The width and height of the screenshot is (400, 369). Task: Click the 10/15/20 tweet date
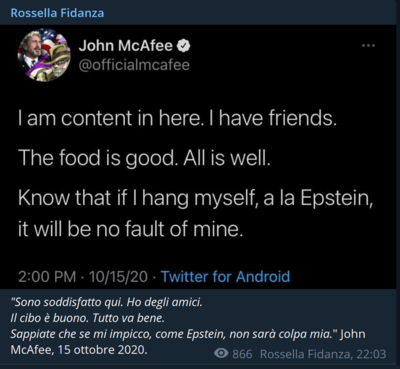pos(118,277)
